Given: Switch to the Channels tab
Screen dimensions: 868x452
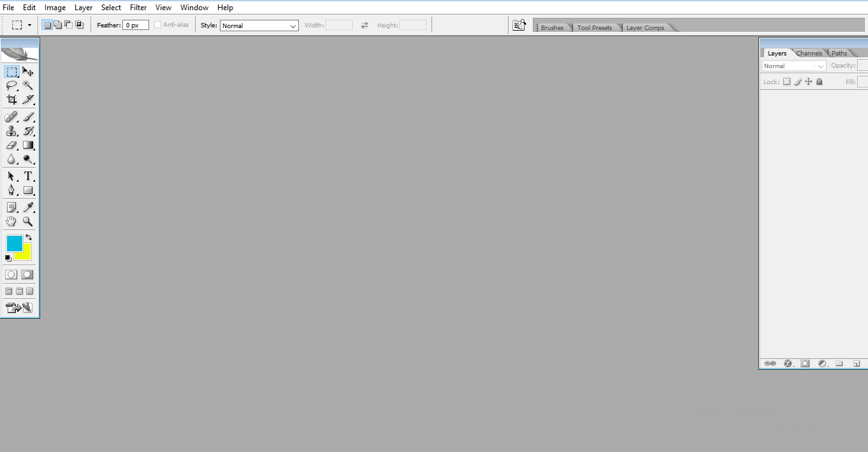Looking at the screenshot, I should coord(808,53).
